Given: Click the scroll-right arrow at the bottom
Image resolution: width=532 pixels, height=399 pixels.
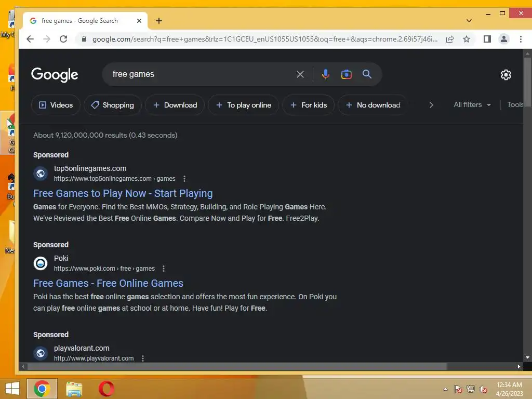Looking at the screenshot, I should tap(519, 366).
